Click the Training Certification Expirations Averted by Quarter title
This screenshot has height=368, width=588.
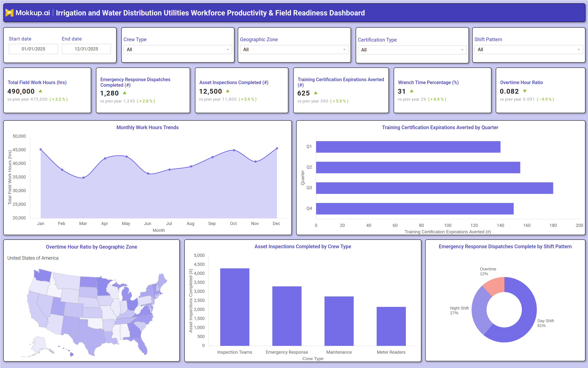click(x=440, y=127)
